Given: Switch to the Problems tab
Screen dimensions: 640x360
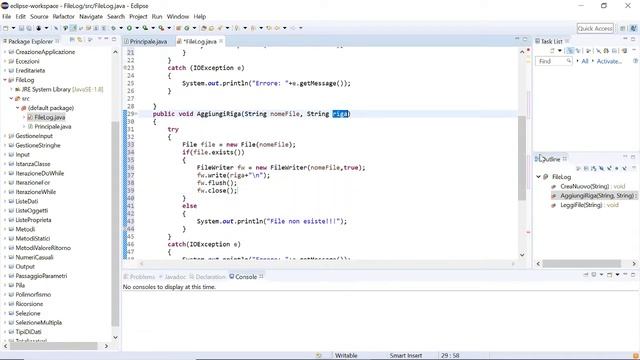Looking at the screenshot, I should (x=139, y=277).
